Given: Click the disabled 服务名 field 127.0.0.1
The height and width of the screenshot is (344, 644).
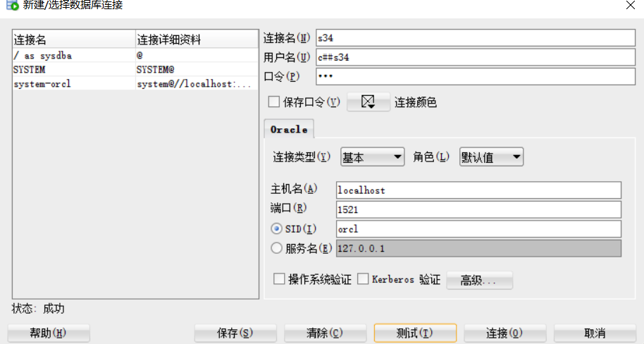Looking at the screenshot, I should 478,248.
